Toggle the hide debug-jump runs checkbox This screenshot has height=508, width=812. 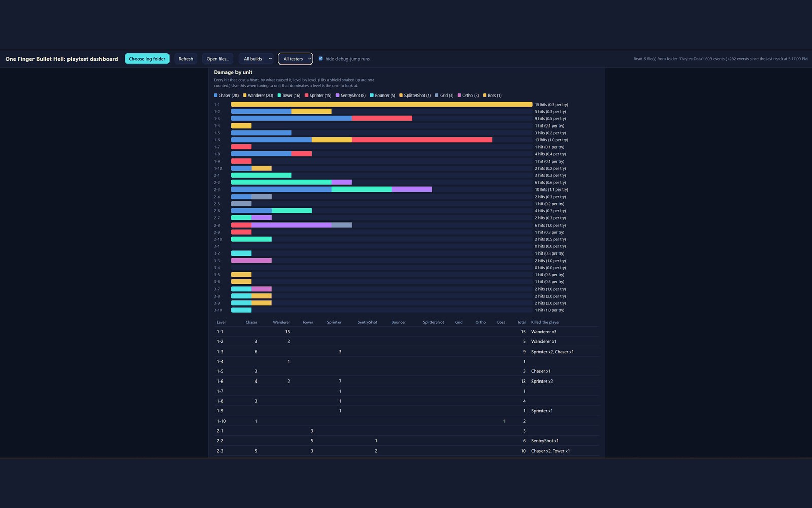pyautogui.click(x=320, y=59)
